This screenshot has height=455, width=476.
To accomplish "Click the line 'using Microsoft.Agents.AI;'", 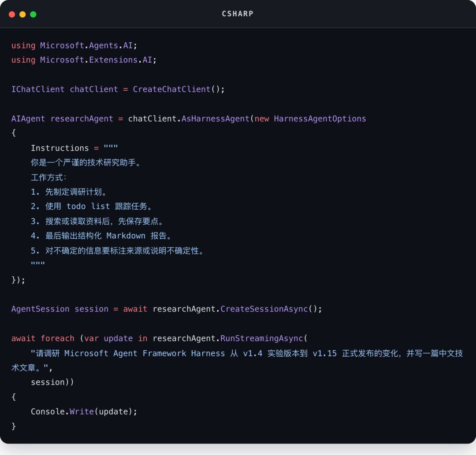I will (74, 45).
